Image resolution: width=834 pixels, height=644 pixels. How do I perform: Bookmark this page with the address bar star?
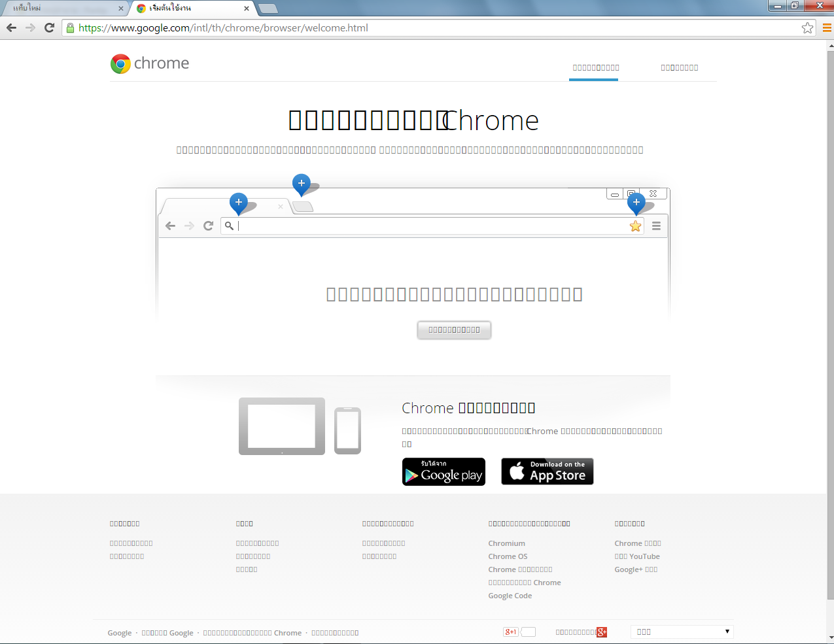point(807,27)
